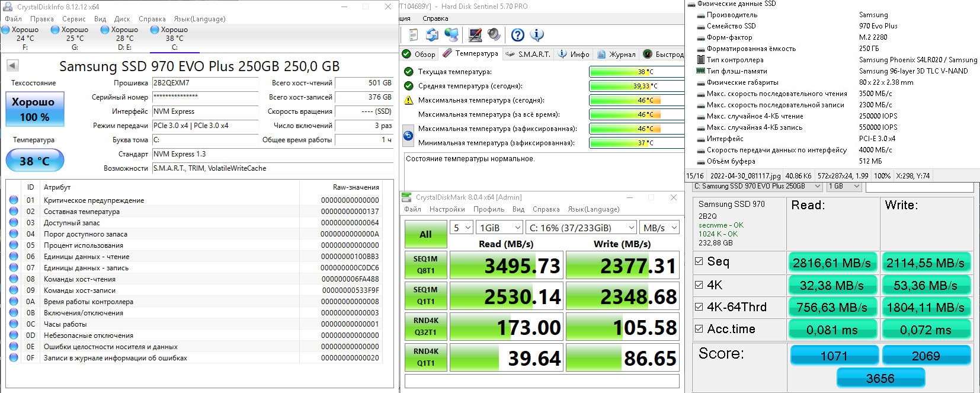The height and width of the screenshot is (393, 980).
Task: Click the blue status dot for attribute 05
Action: coord(14,245)
